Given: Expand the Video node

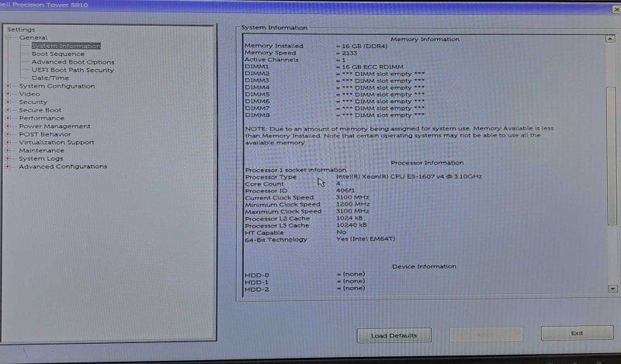Looking at the screenshot, I should coord(9,94).
